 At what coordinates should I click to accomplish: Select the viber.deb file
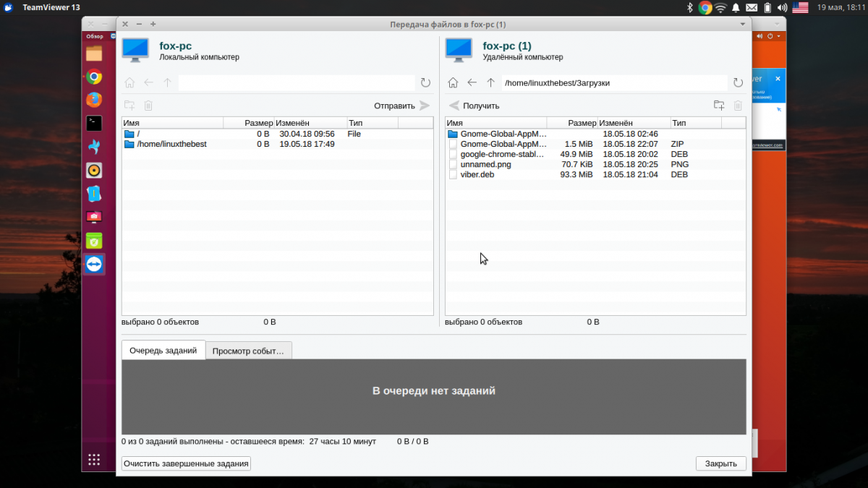tap(477, 174)
